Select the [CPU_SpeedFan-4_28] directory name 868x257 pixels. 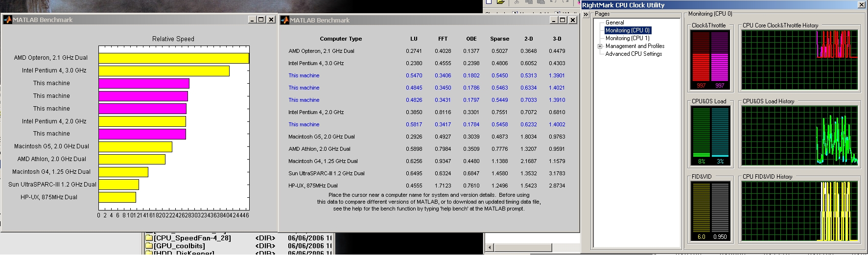point(192,238)
